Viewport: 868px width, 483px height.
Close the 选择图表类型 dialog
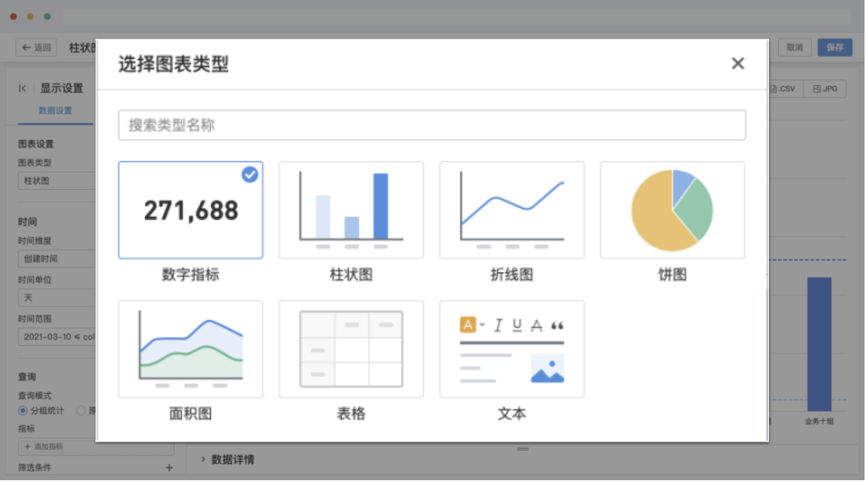click(737, 64)
